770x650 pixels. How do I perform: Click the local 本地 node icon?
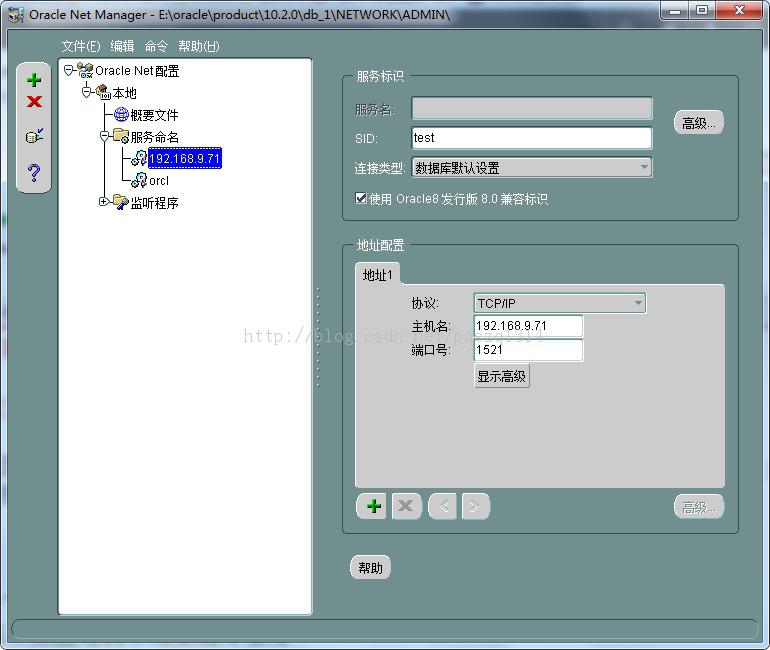[x=103, y=92]
